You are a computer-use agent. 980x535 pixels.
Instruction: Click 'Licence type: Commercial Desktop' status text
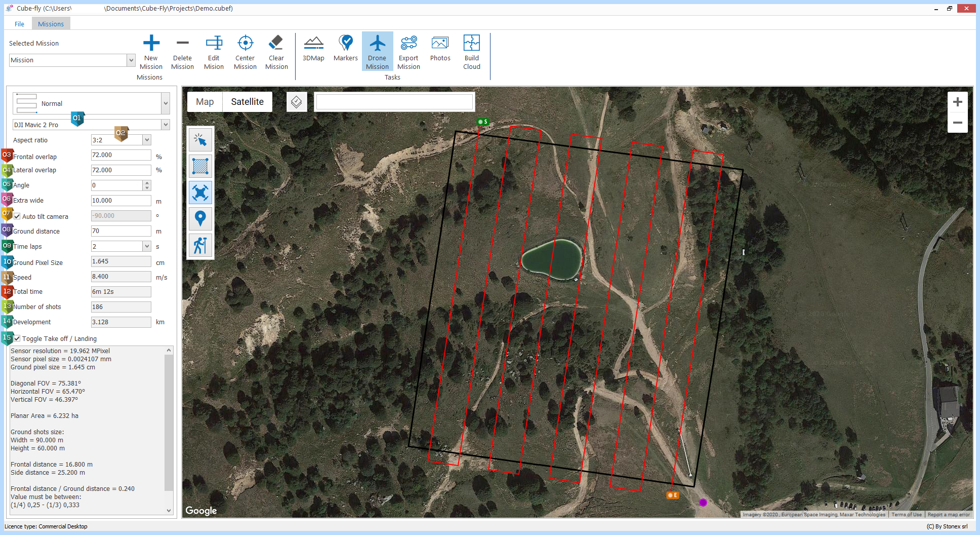click(x=46, y=526)
